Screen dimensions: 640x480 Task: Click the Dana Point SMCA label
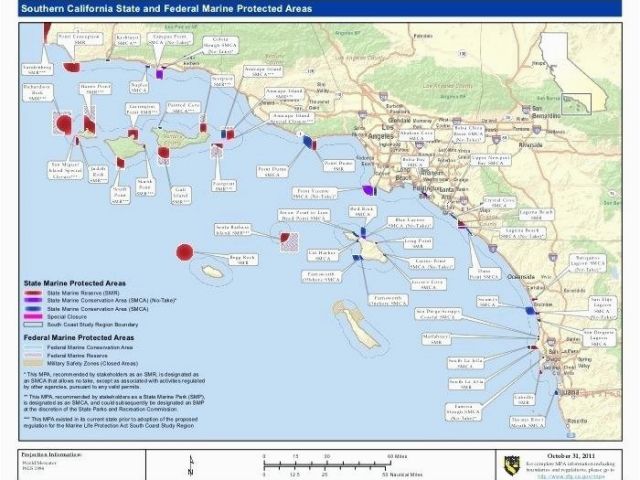[x=484, y=274]
